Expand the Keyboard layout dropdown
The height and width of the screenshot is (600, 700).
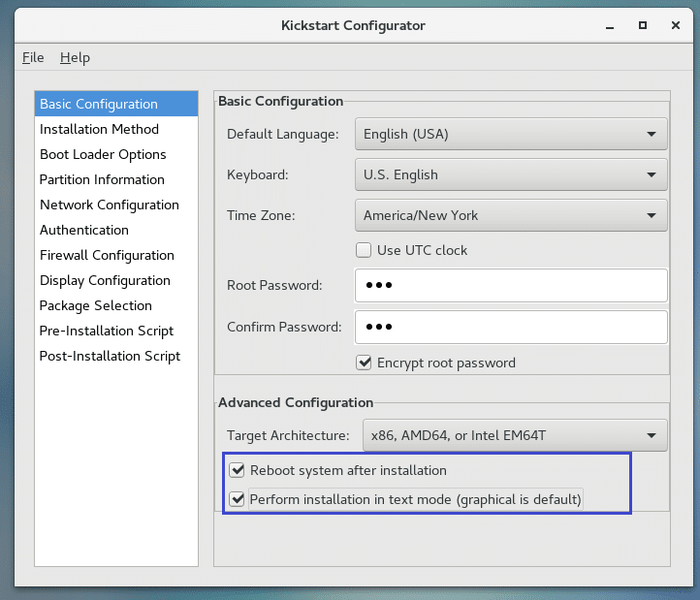pyautogui.click(x=511, y=174)
